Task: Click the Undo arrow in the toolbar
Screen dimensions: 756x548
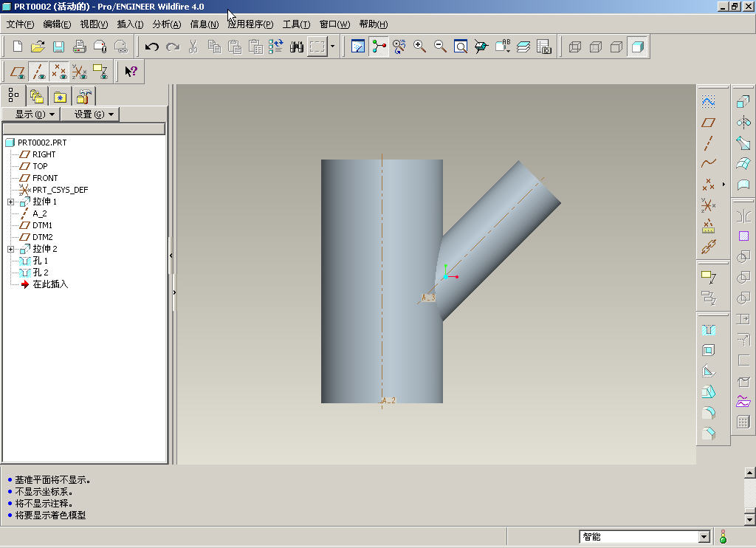Action: pos(152,47)
